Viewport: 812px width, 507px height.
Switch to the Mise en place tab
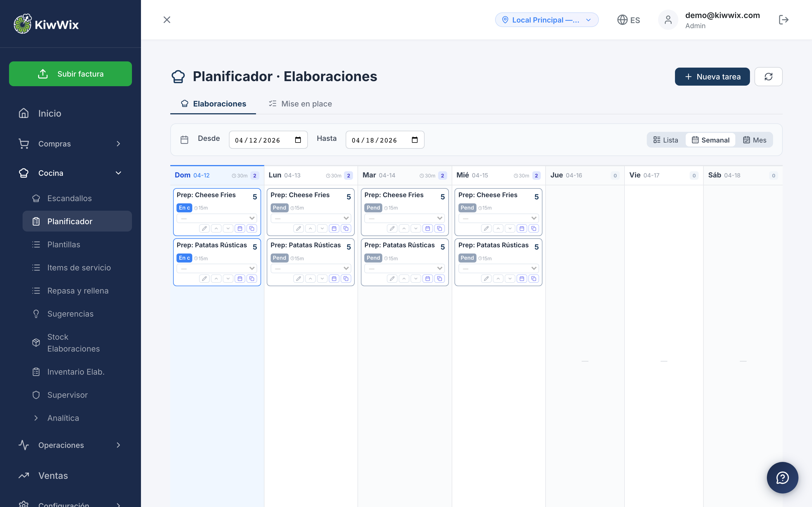click(300, 104)
